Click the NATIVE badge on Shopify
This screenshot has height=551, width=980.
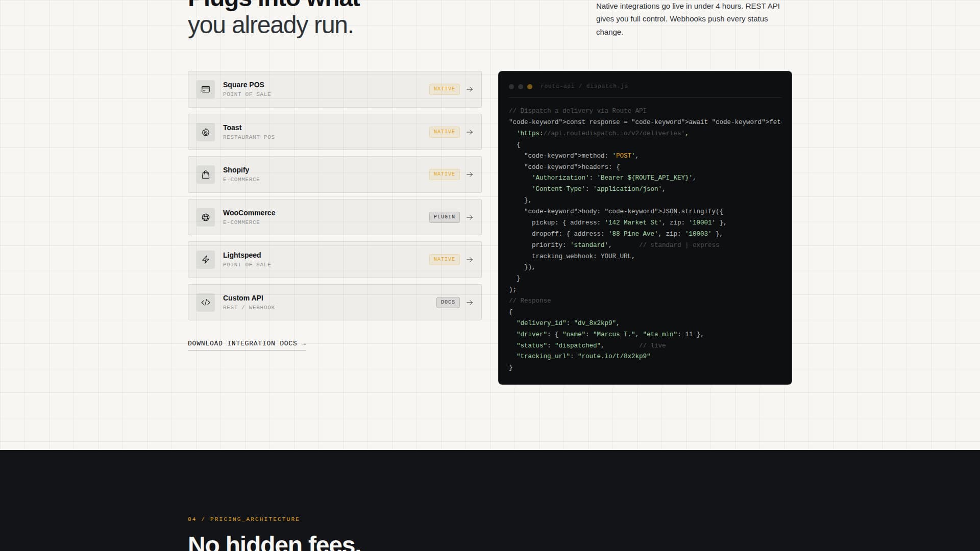(444, 174)
